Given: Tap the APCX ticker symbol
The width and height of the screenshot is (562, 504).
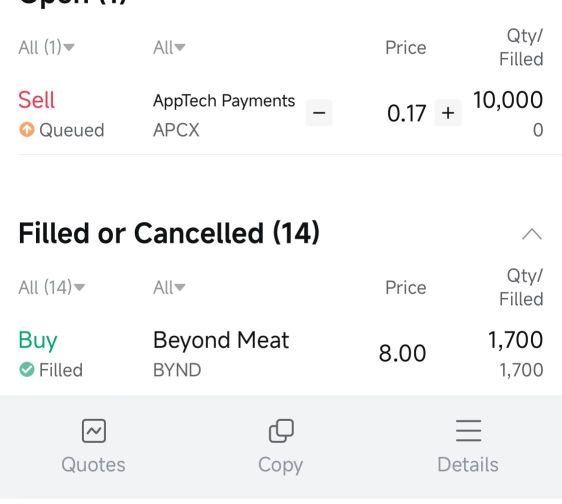Looking at the screenshot, I should (176, 130).
